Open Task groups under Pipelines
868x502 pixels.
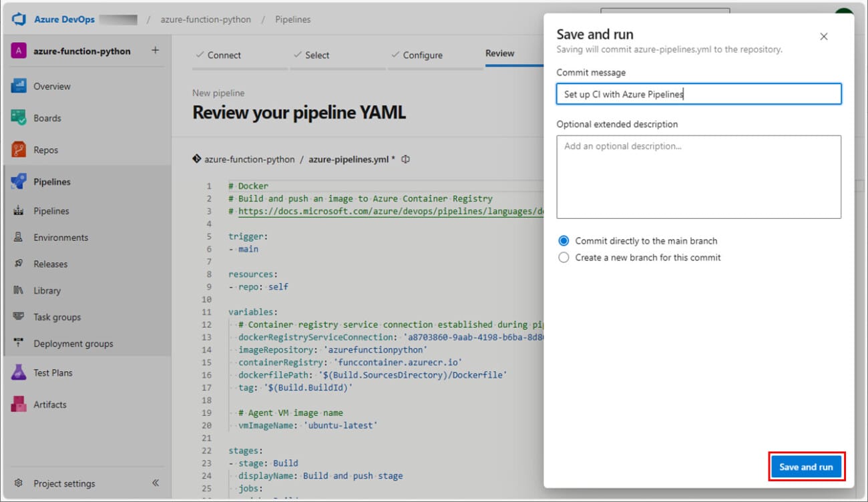[57, 317]
